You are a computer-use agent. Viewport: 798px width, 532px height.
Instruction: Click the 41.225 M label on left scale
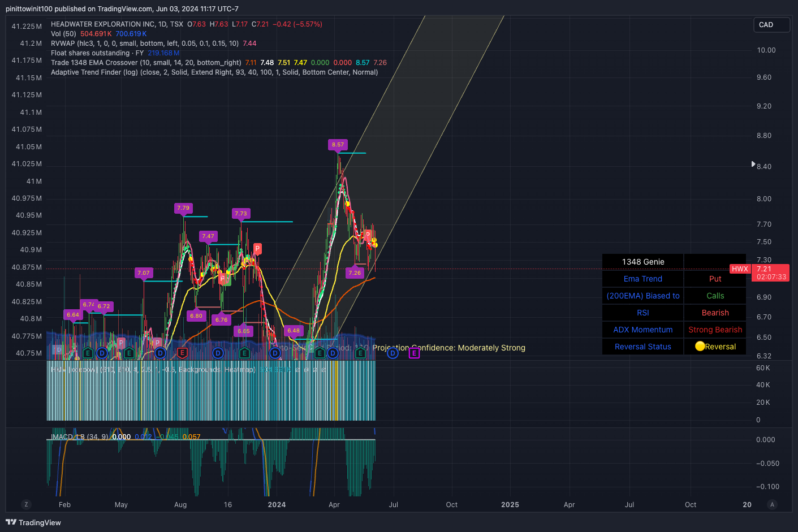pyautogui.click(x=27, y=27)
